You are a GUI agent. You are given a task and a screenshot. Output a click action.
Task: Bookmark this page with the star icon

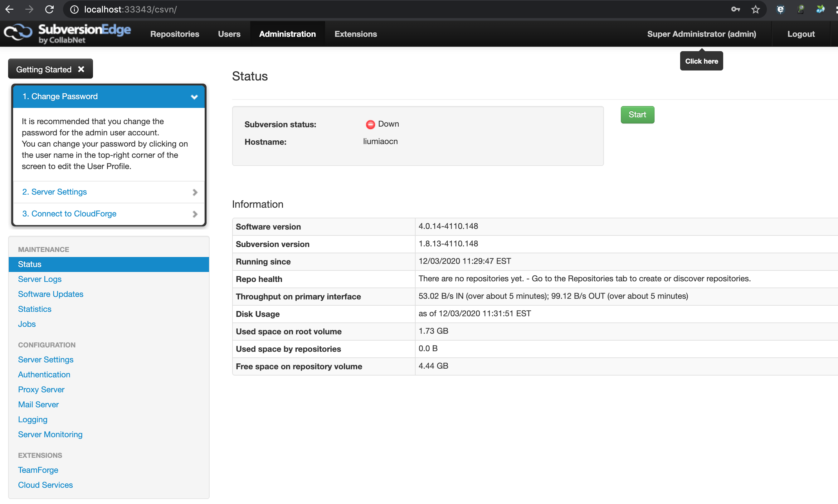coord(755,9)
